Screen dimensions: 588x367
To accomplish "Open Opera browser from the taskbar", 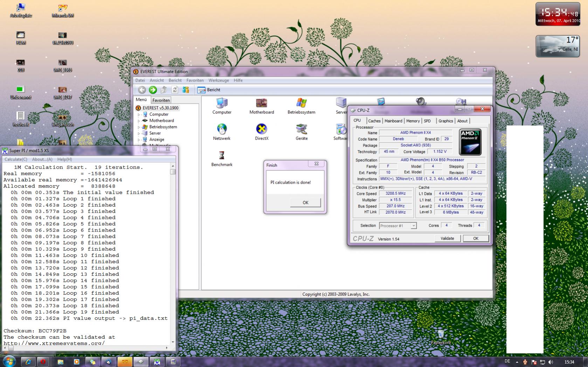I will click(x=43, y=362).
